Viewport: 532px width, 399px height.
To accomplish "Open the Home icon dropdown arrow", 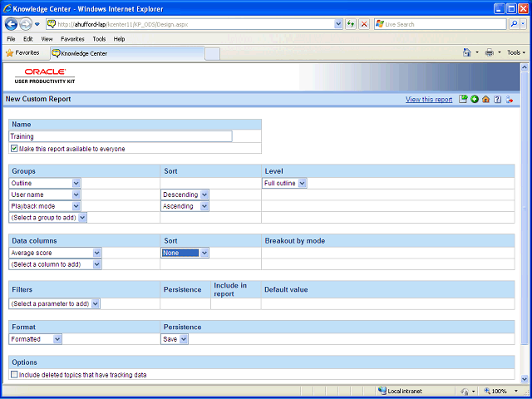I will tap(477, 52).
